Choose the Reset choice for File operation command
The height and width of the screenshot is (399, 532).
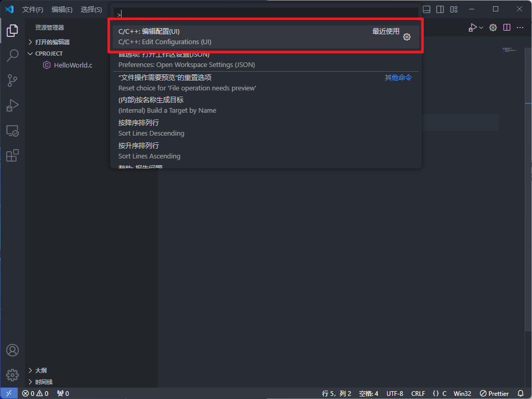tap(266, 83)
